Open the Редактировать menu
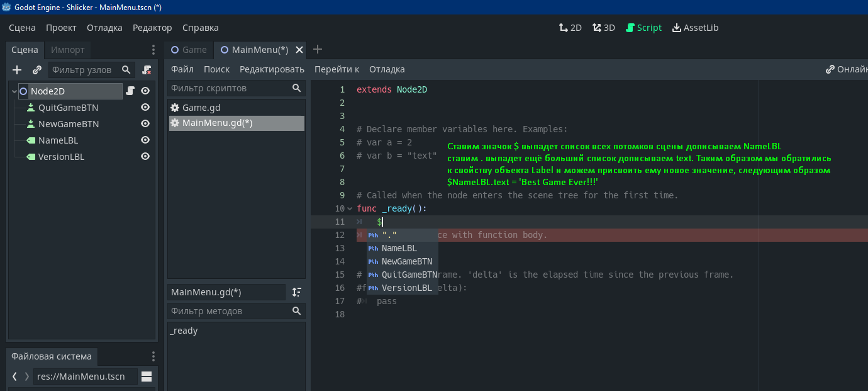 click(x=272, y=69)
